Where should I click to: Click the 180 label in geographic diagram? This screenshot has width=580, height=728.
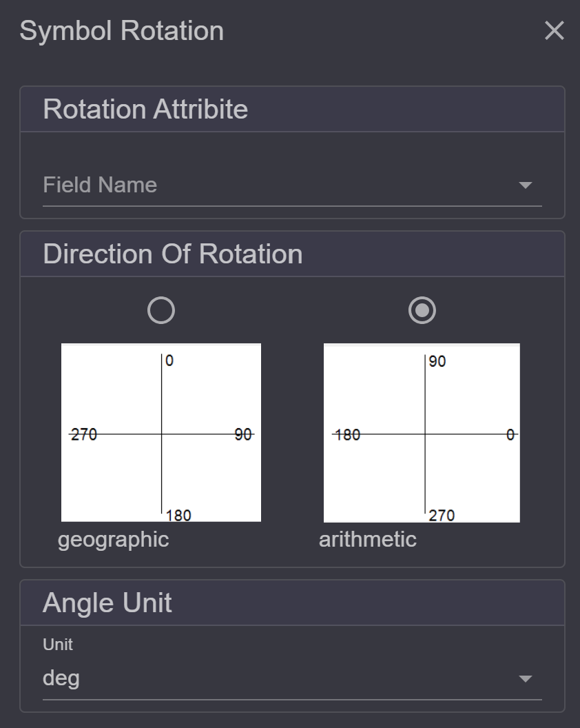(x=178, y=516)
